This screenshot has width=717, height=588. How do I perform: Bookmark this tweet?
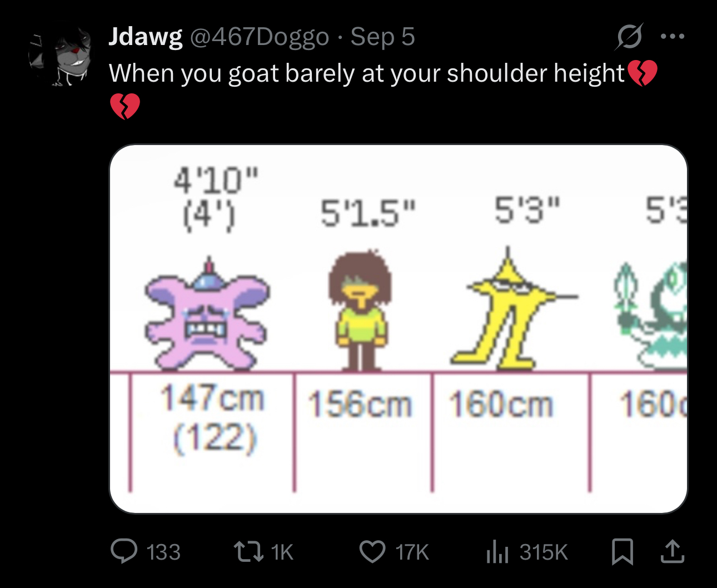click(622, 551)
